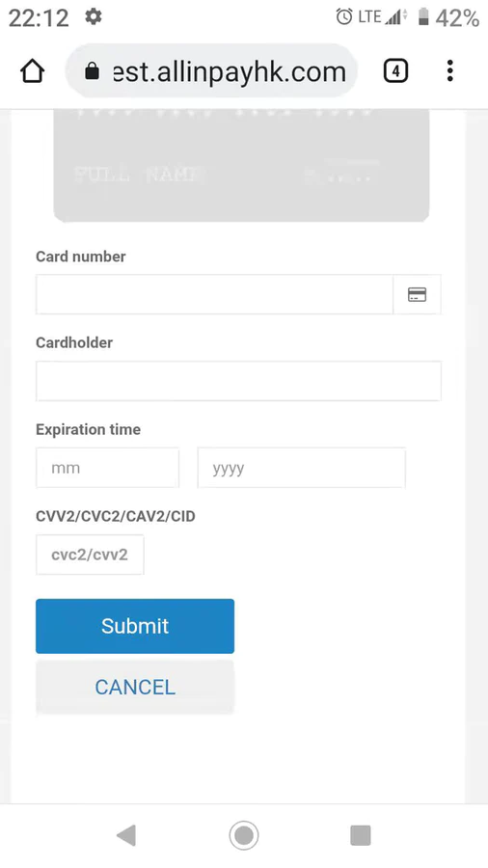
Task: Click the credit card icon beside card number
Action: (x=418, y=294)
